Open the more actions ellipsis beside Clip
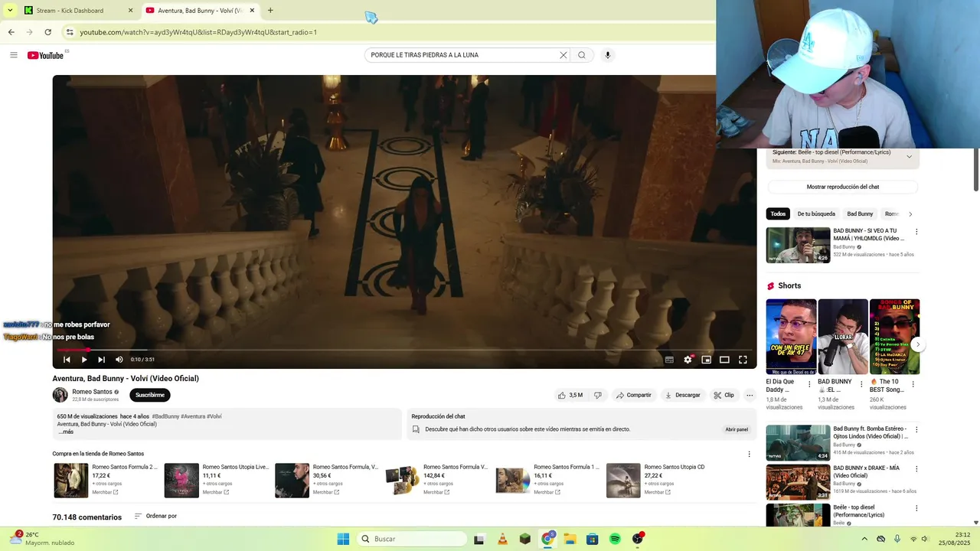This screenshot has height=551, width=980. 750,395
